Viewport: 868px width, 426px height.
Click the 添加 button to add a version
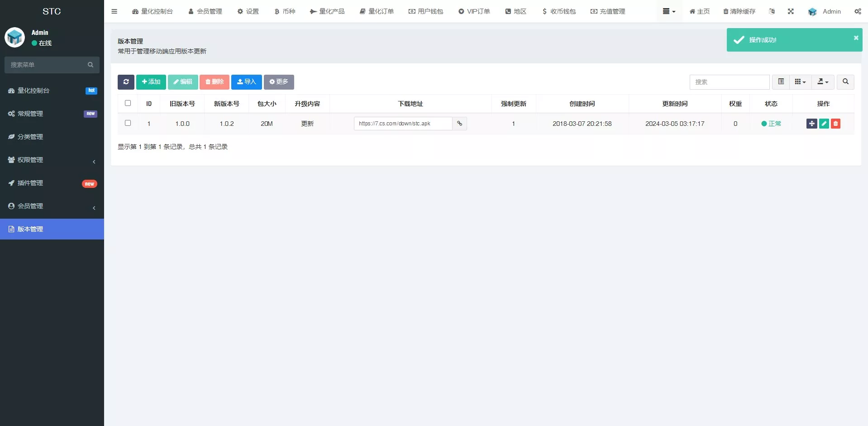(x=151, y=82)
